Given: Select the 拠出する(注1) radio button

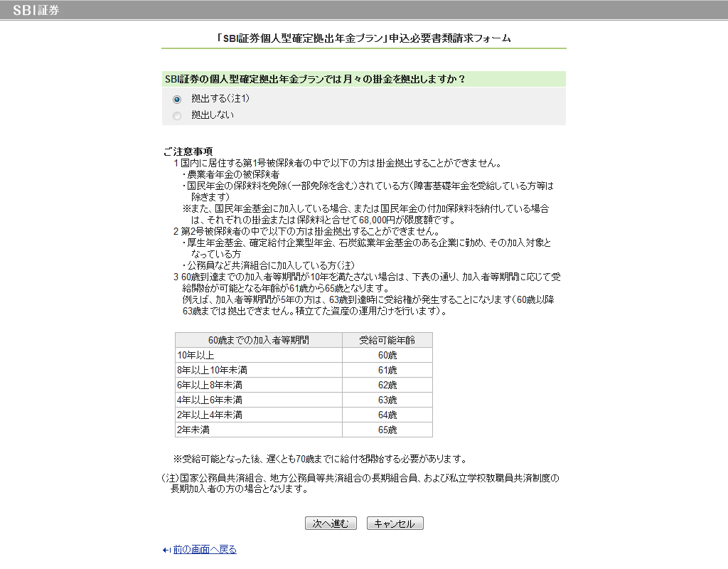Looking at the screenshot, I should (x=177, y=99).
